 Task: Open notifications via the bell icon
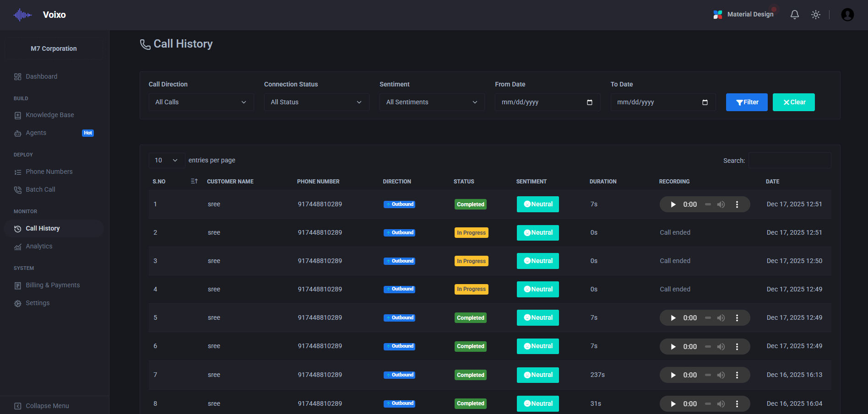[x=795, y=15]
